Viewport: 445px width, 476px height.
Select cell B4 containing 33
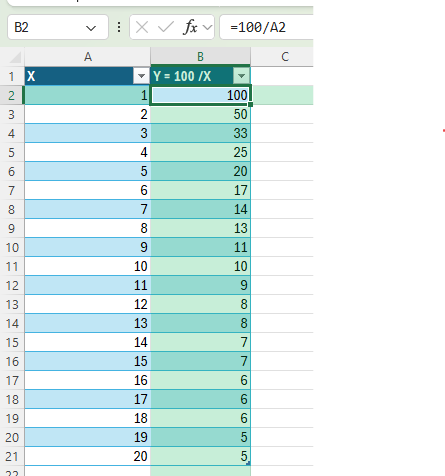(200, 133)
